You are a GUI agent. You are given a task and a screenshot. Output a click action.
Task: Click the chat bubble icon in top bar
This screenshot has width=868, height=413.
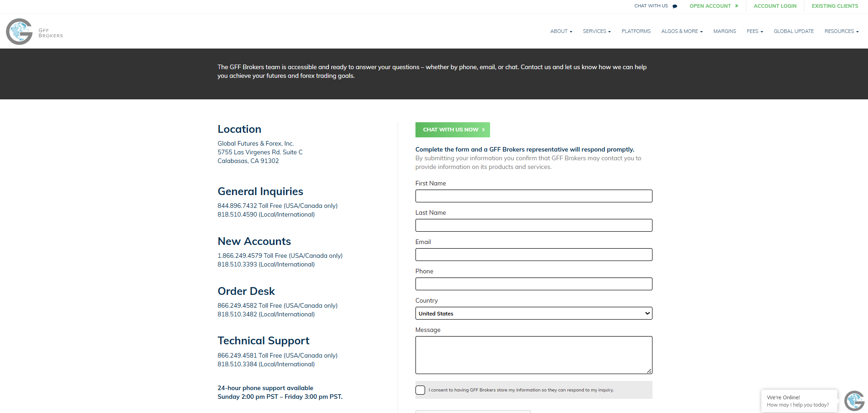coord(674,6)
